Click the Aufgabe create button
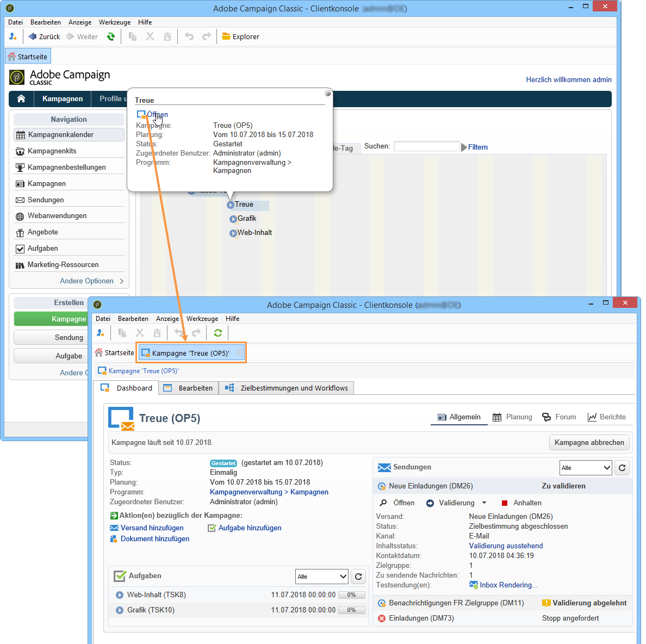 pos(51,356)
